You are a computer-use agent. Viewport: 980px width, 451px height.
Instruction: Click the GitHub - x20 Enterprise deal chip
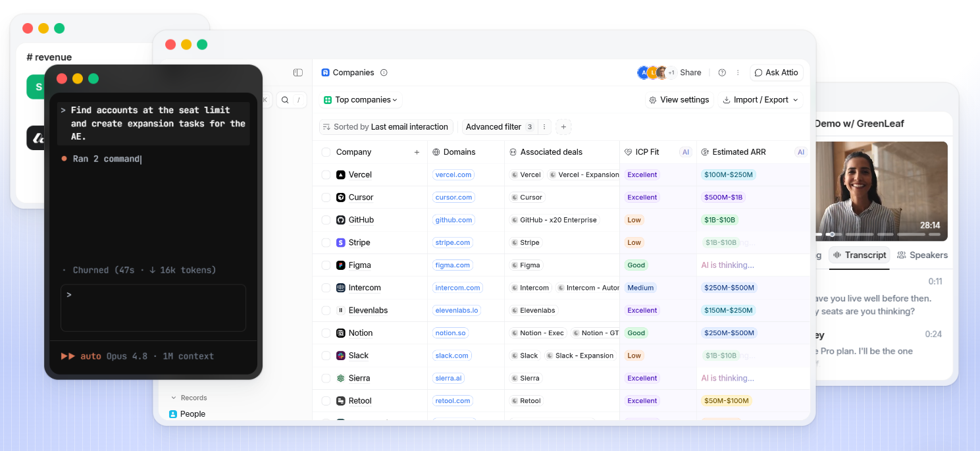(x=554, y=220)
